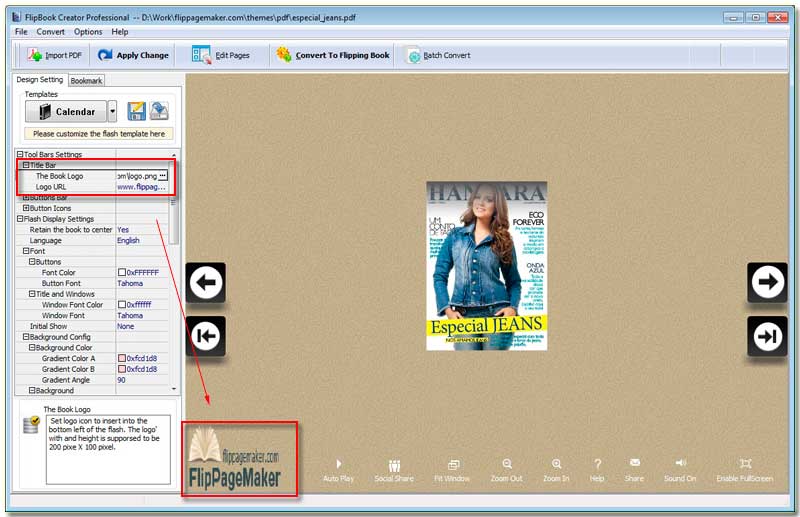Image resolution: width=800 pixels, height=517 pixels.
Task: Click the Fit Window icon
Action: pos(453,464)
